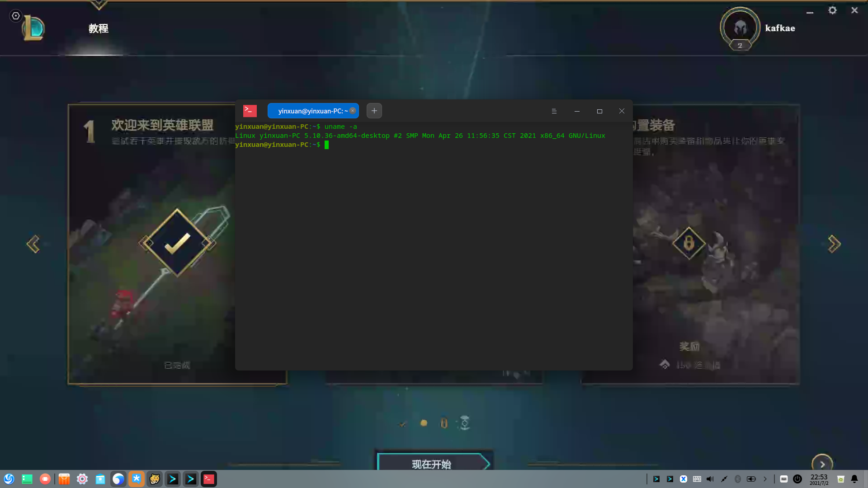Select the gold dot page indicator
Screen dimensions: 868x488
pyautogui.click(x=424, y=423)
